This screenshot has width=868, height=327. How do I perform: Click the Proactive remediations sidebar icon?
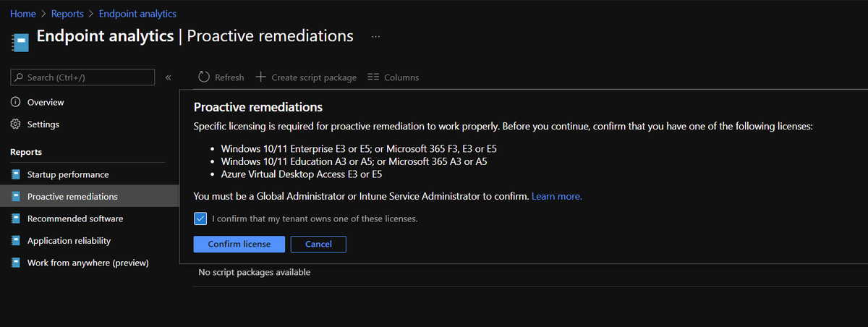pos(15,196)
